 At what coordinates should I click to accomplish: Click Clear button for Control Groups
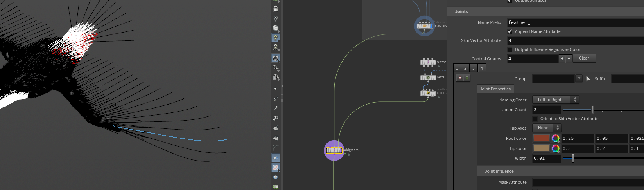pyautogui.click(x=584, y=58)
